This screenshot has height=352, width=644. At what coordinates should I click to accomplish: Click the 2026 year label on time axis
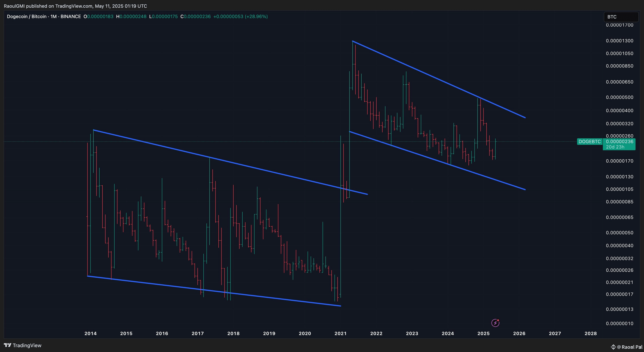[519, 334]
